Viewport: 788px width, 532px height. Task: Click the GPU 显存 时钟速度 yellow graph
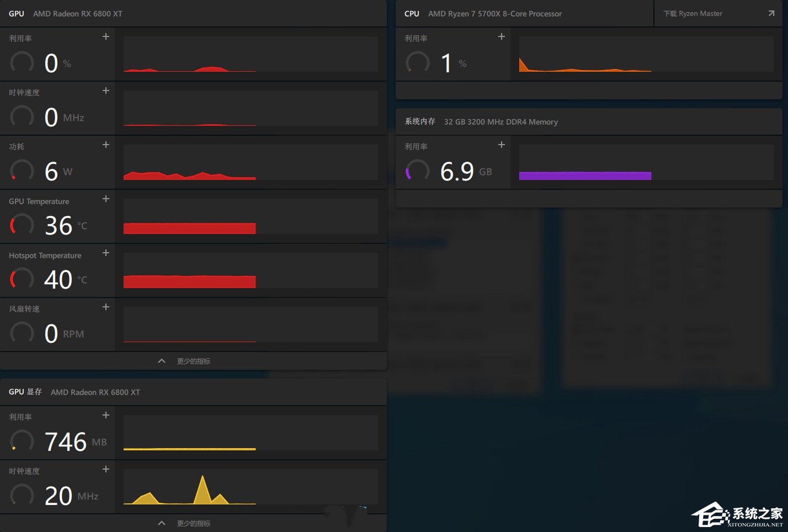pos(251,487)
